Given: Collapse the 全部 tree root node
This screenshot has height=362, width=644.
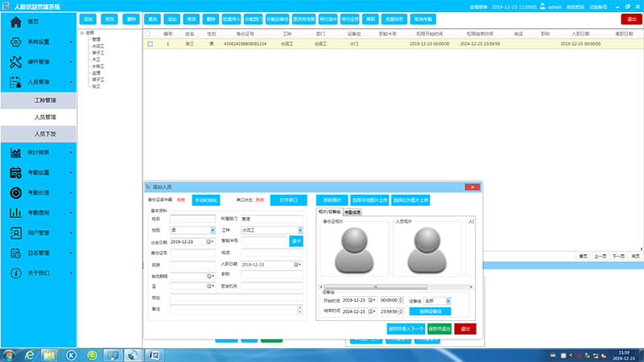Looking at the screenshot, I should point(82,33).
